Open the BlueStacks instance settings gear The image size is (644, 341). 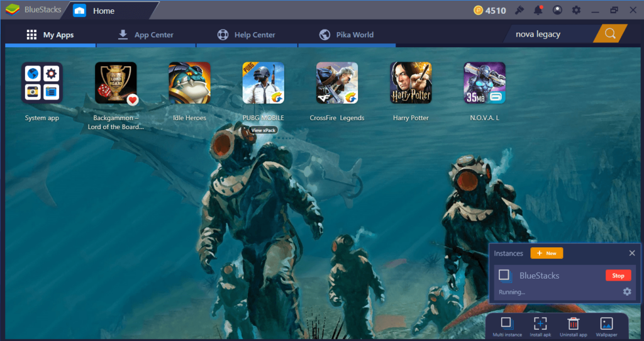[627, 292]
